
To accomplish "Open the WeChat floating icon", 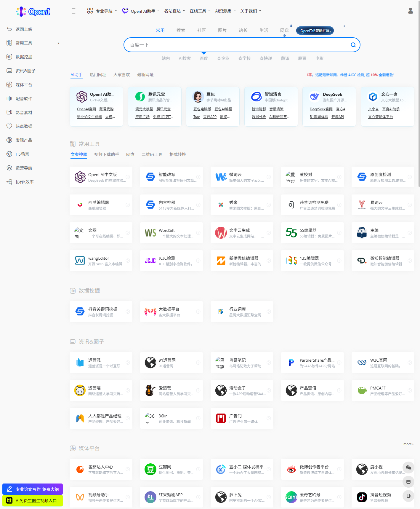I will click(408, 467).
